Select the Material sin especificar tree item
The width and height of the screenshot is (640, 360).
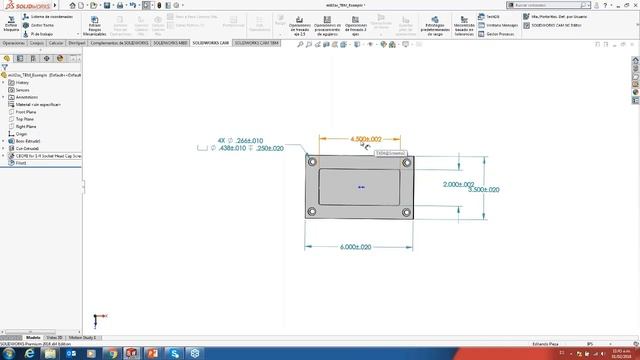(x=34, y=104)
